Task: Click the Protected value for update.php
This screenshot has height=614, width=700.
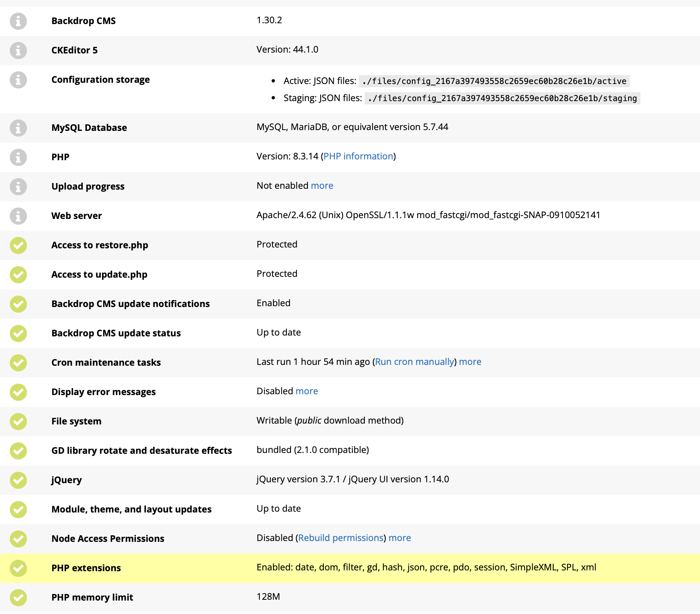Action: 277,274
